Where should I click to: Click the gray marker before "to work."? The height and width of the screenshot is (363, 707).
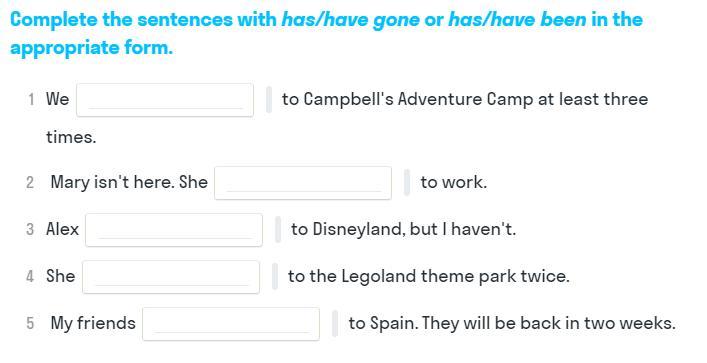tap(407, 183)
